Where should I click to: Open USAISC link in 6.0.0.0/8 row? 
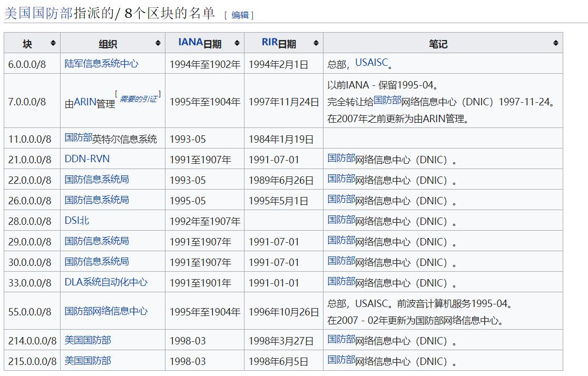coord(371,63)
